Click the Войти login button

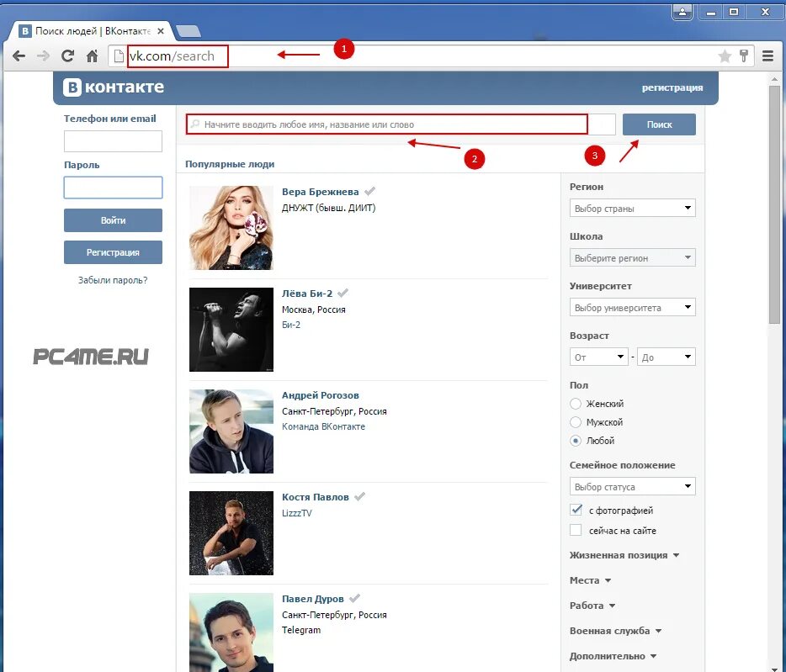[x=113, y=220]
